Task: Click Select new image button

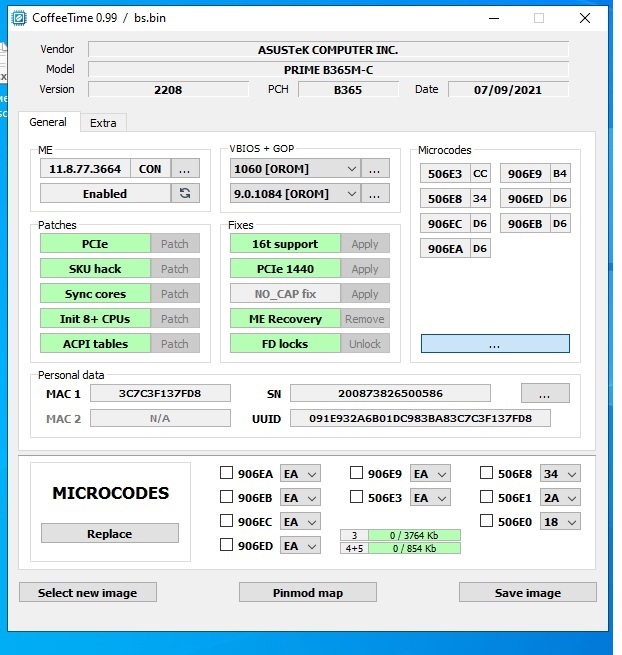Action: tap(88, 592)
